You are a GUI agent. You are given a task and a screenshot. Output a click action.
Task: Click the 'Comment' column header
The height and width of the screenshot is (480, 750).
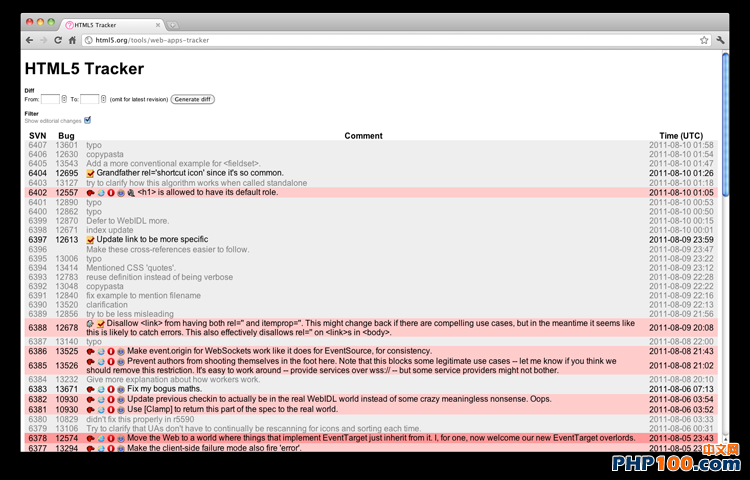(x=364, y=136)
